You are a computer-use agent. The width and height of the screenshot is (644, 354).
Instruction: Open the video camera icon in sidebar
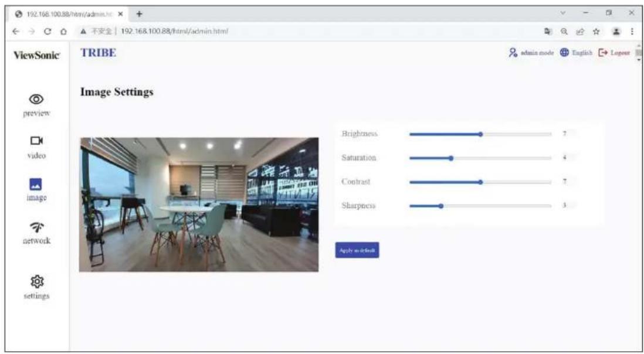click(x=36, y=141)
